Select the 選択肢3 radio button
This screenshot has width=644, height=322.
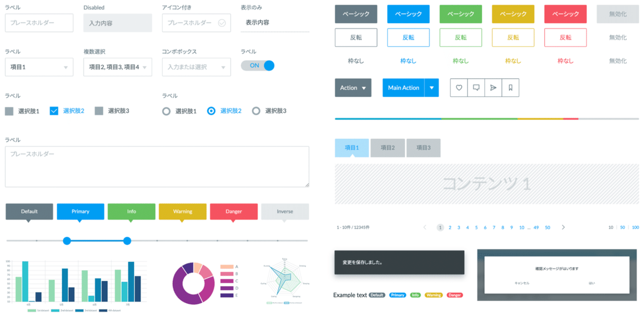pos(257,111)
